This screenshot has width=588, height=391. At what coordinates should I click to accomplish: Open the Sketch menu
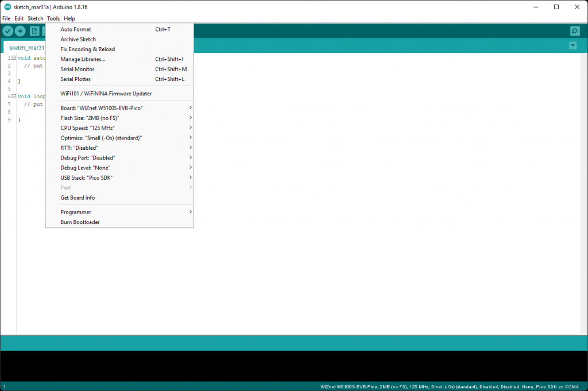click(x=35, y=18)
